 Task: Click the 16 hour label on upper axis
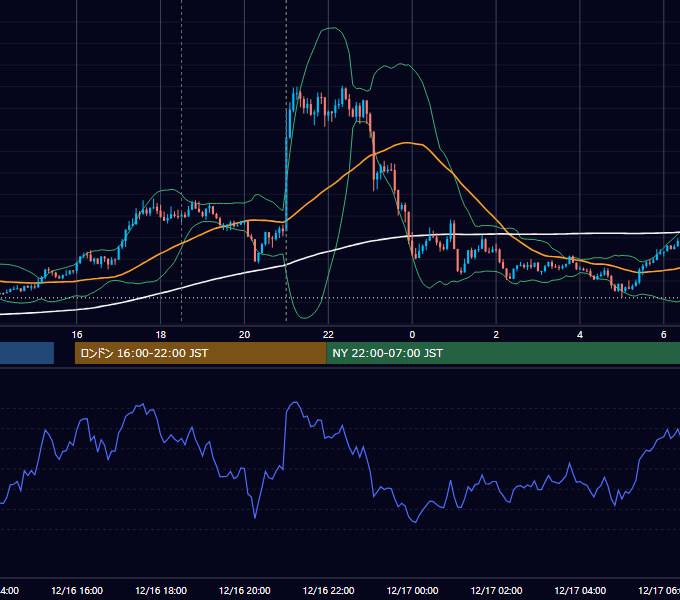(x=77, y=335)
